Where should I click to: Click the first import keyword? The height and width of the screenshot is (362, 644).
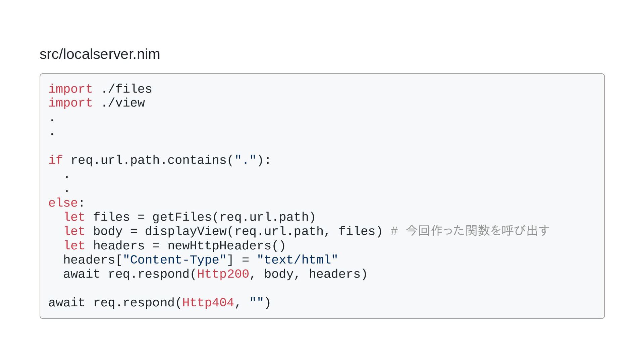[x=70, y=89]
